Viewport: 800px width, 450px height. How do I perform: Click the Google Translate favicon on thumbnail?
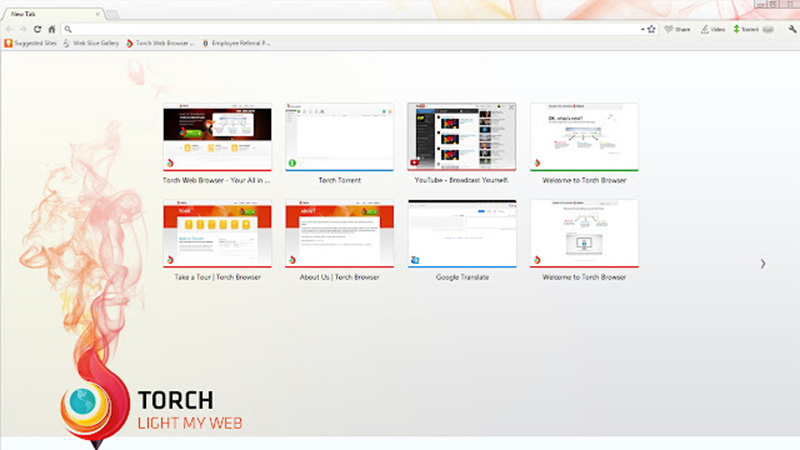415,260
